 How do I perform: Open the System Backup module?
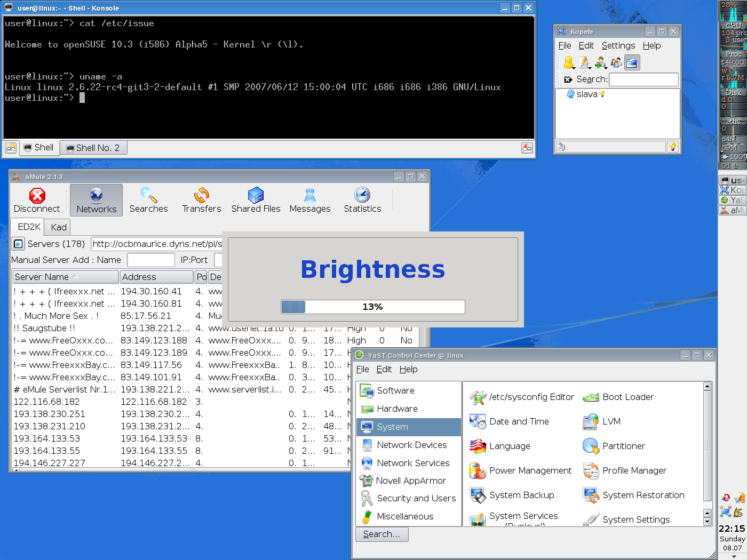tap(512, 495)
